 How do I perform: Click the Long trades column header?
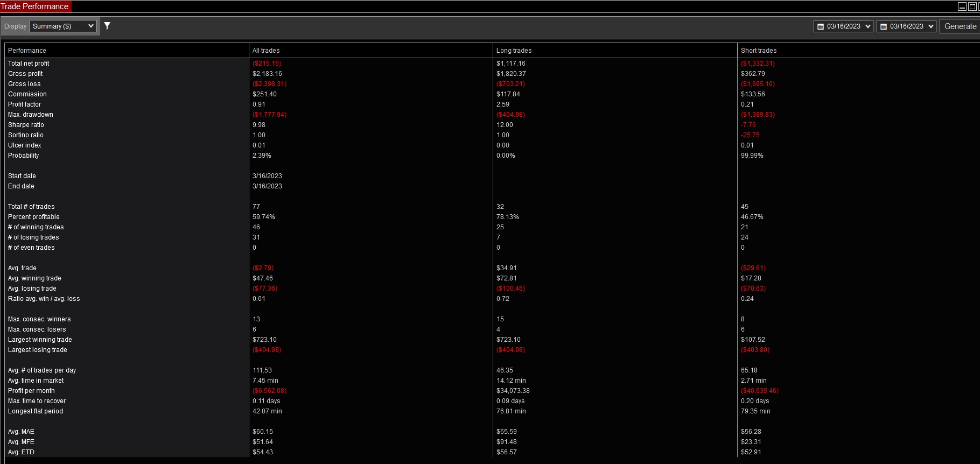pos(615,51)
